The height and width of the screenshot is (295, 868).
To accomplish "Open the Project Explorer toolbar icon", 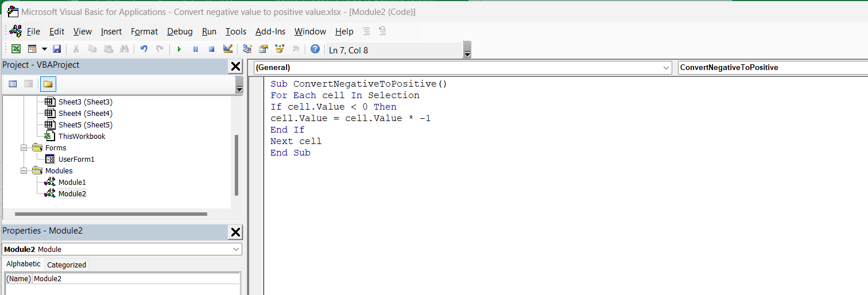I will click(247, 49).
